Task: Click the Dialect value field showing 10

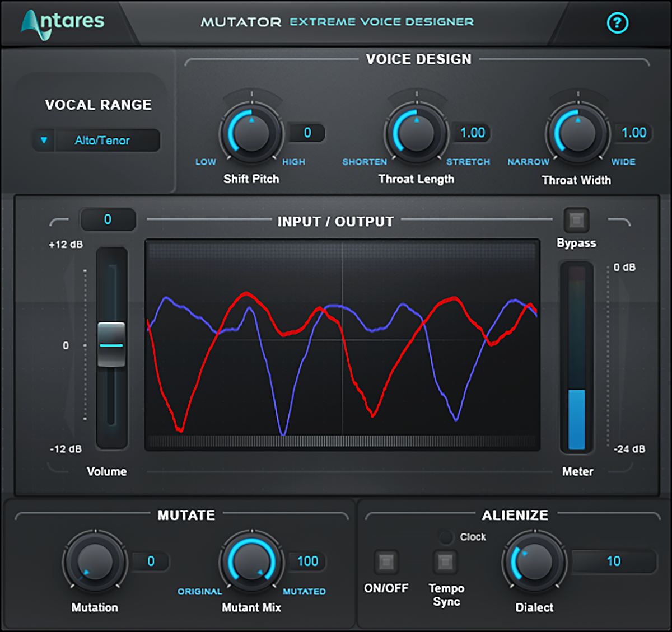Action: 613,561
